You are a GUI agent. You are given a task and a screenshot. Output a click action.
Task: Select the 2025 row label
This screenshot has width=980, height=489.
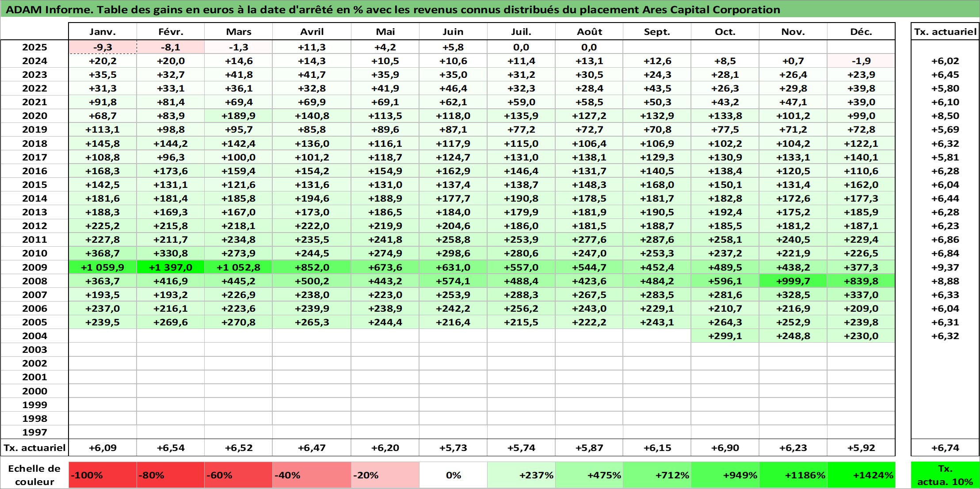[34, 47]
